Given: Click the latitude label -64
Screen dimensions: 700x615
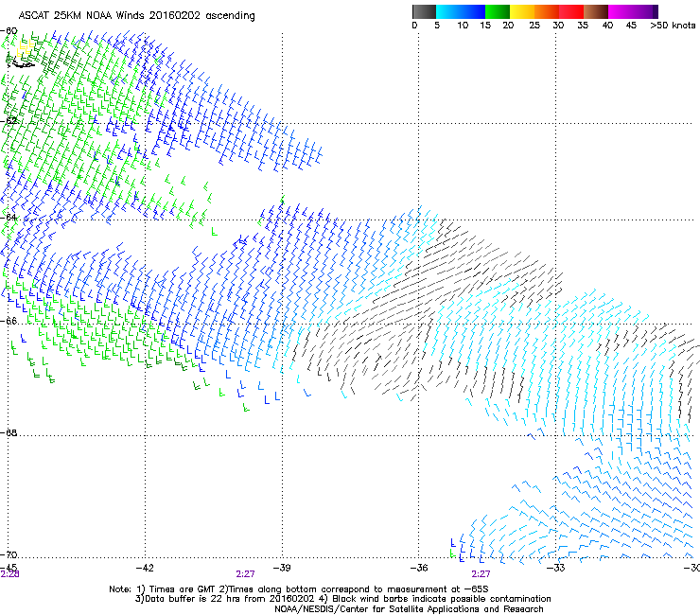Looking at the screenshot, I should pyautogui.click(x=9, y=218).
